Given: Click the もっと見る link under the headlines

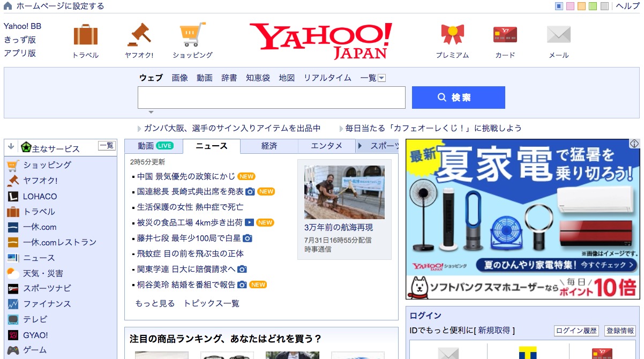Looking at the screenshot, I should click(x=155, y=303).
